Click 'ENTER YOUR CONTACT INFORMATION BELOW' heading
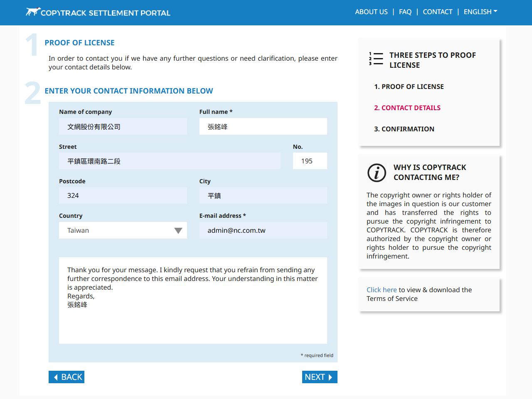 point(129,91)
